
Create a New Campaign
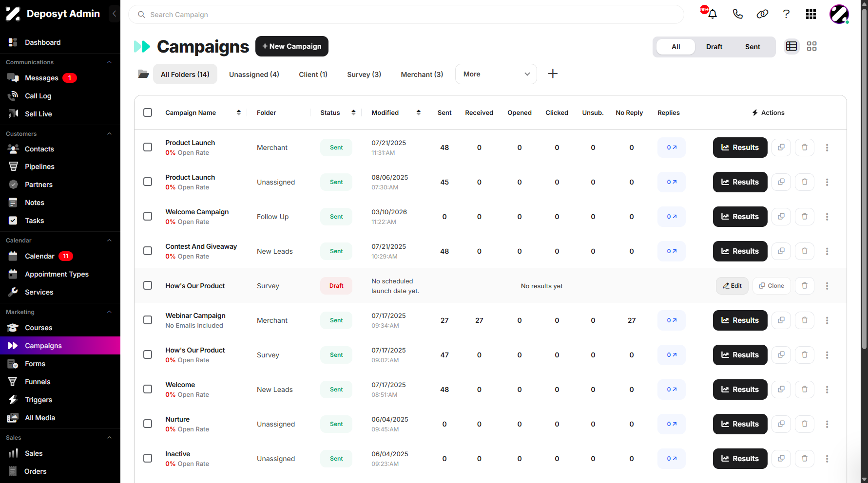click(x=292, y=46)
